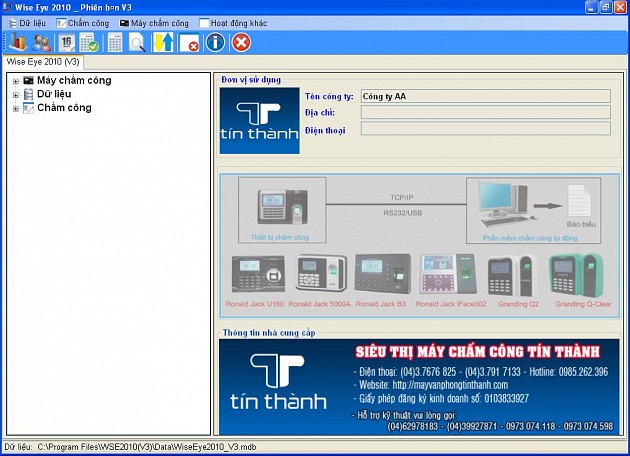Close the Wise Eye 2010 window
The height and width of the screenshot is (456, 630).
pyautogui.click(x=620, y=7)
